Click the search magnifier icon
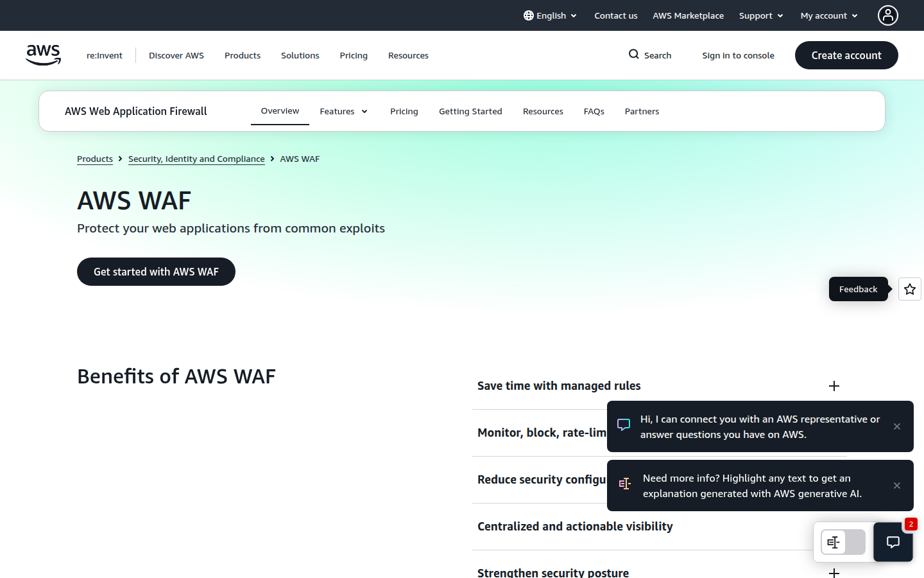This screenshot has height=578, width=924. click(x=634, y=55)
